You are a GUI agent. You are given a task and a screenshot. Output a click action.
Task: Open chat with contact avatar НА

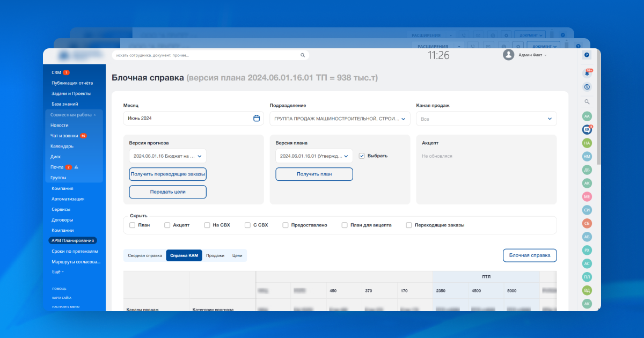pos(587,143)
